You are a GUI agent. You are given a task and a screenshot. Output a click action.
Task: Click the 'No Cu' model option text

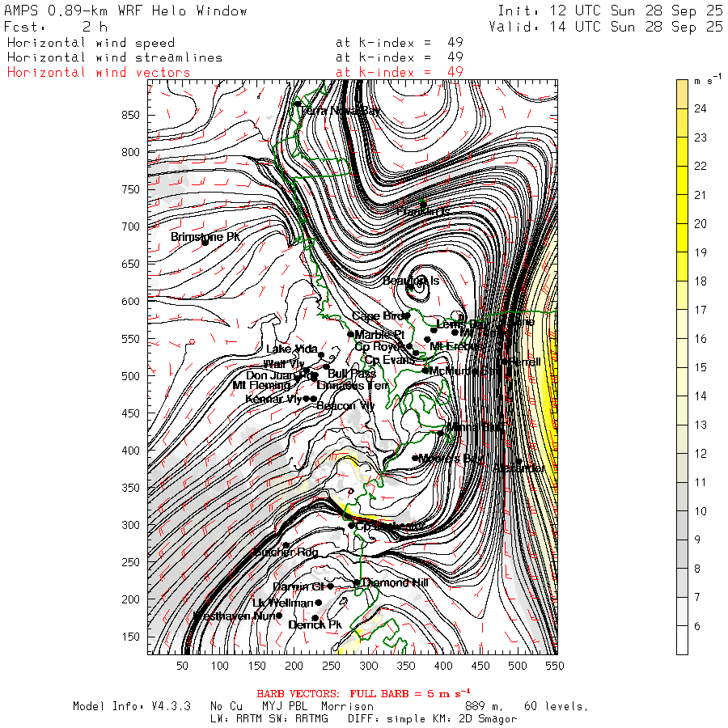click(x=226, y=706)
